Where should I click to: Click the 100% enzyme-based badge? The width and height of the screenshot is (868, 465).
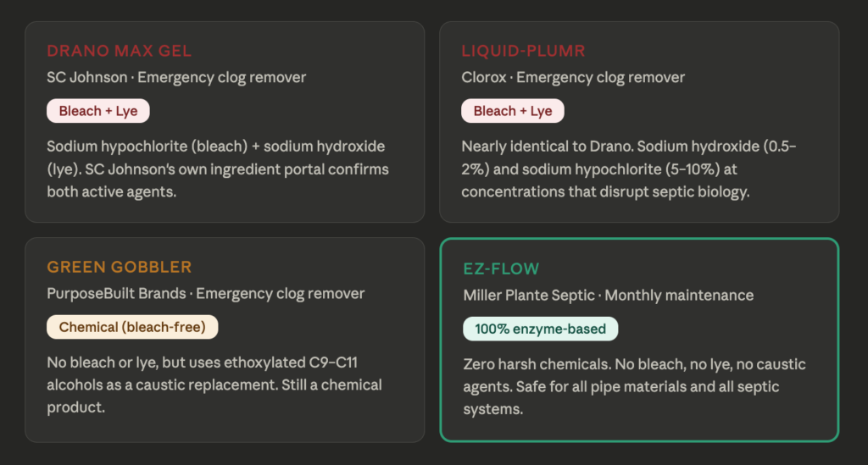click(540, 329)
